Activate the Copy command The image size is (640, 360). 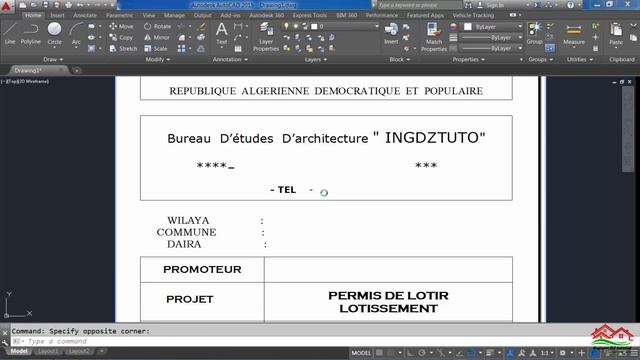(121, 37)
